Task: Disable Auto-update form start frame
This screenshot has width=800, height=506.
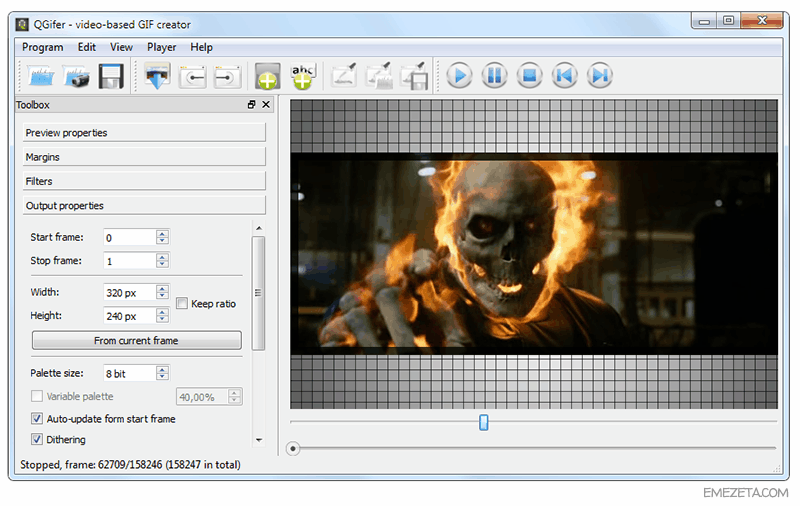Action: click(x=37, y=419)
